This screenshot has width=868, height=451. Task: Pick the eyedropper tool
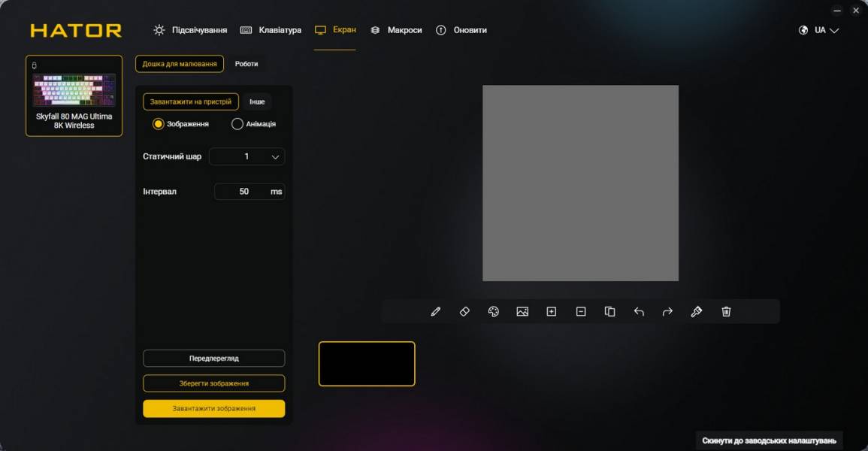[697, 311]
